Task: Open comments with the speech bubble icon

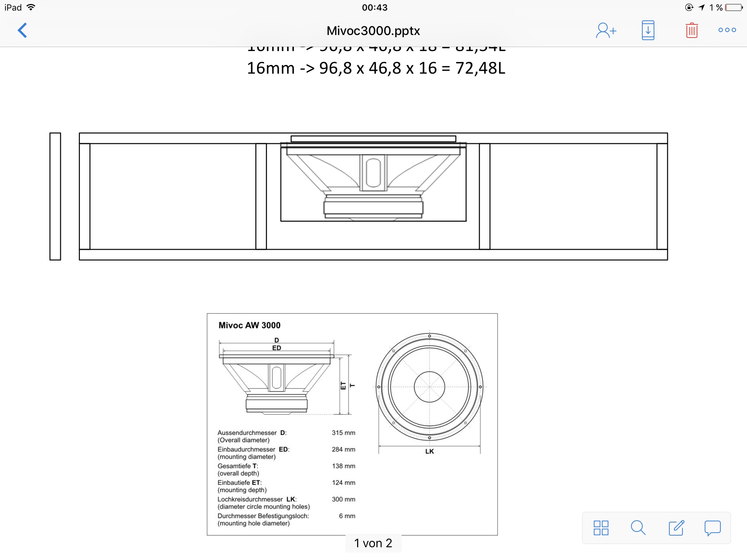Action: [712, 528]
